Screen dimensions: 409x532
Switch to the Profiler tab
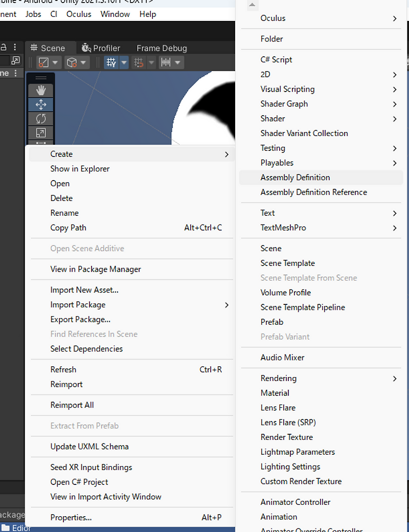[101, 48]
